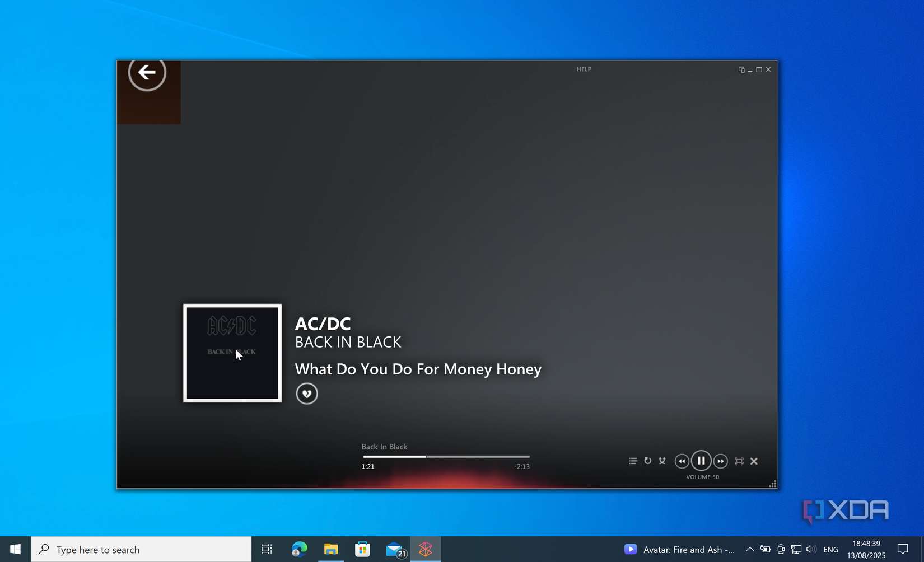
Task: Expand hidden system tray icons
Action: 749,549
